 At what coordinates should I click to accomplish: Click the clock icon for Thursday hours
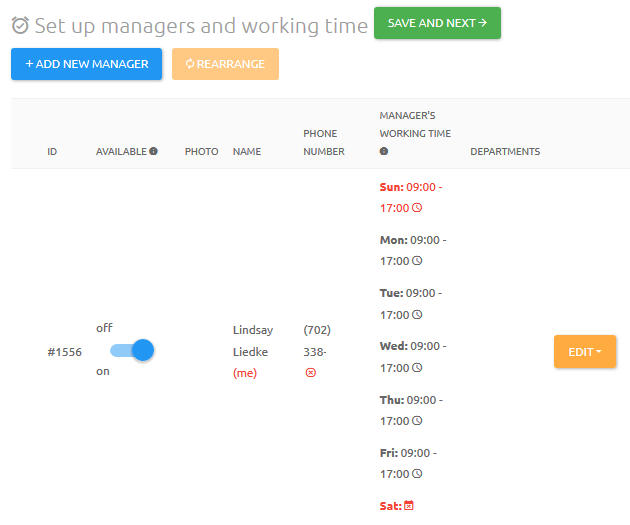pos(417,421)
